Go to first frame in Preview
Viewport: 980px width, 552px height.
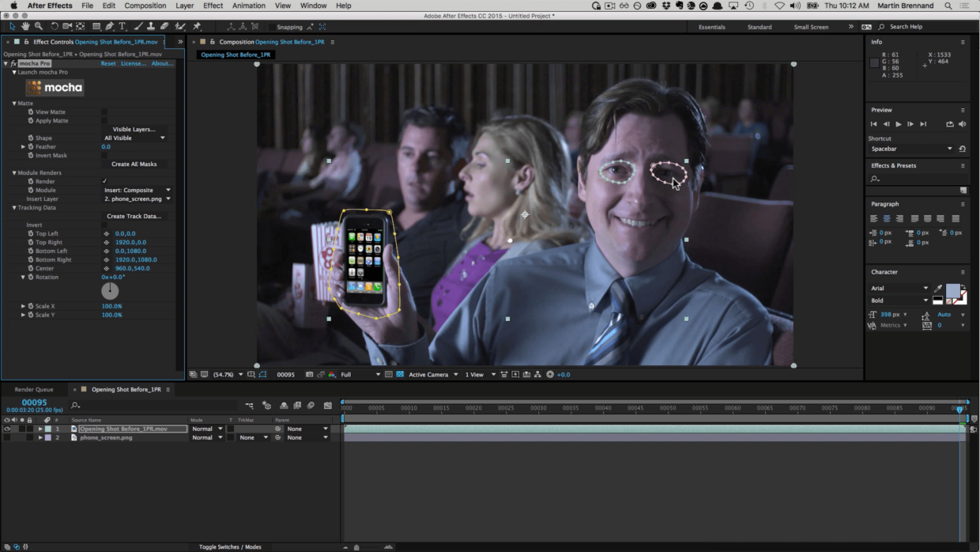click(x=873, y=124)
